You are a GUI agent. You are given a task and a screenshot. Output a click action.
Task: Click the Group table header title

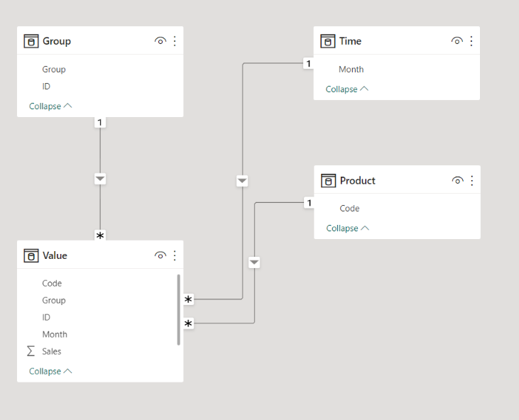tap(57, 41)
